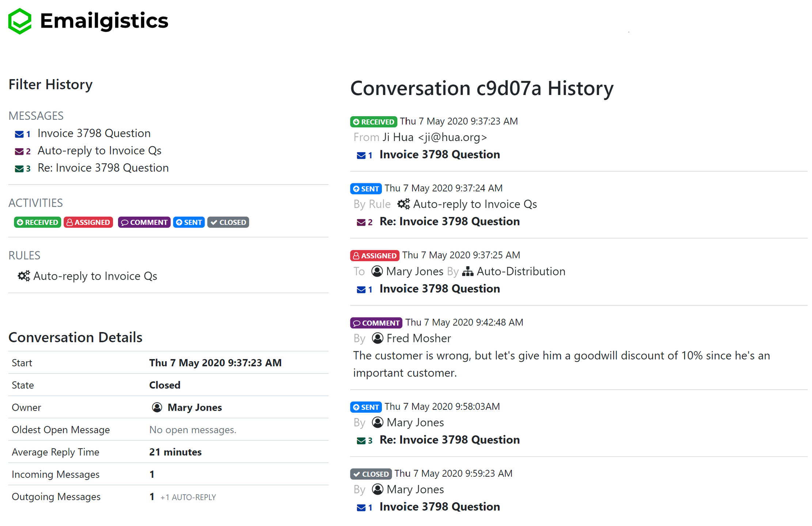Toggle the SENT activity filter badge

point(189,222)
